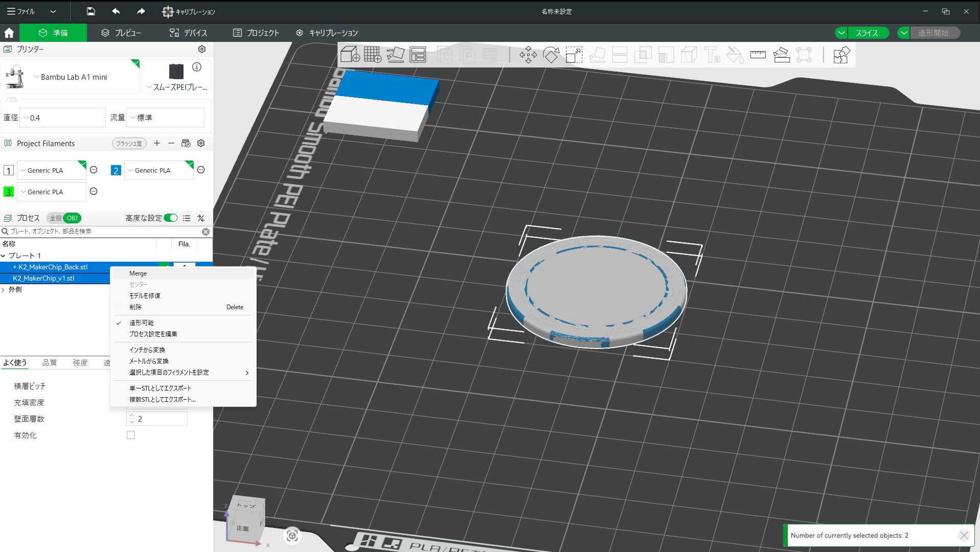Open the スライス button dropdown arrow
This screenshot has width=980, height=552.
coord(841,33)
